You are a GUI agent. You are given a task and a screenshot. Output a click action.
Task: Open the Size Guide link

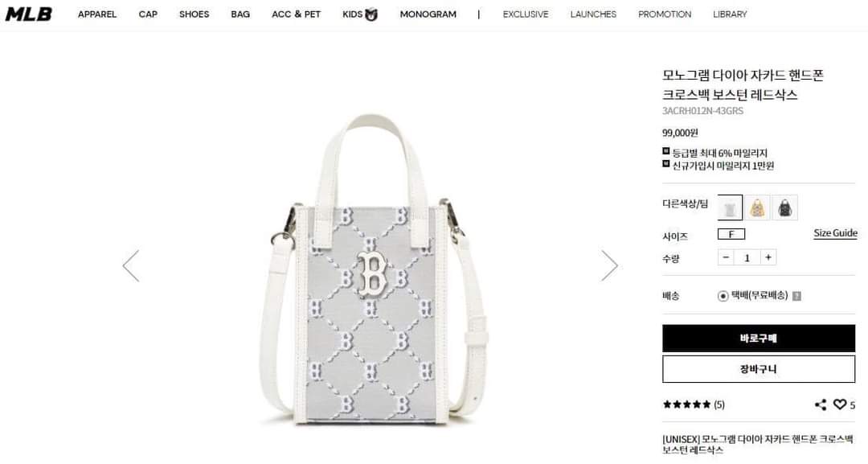[x=835, y=233]
